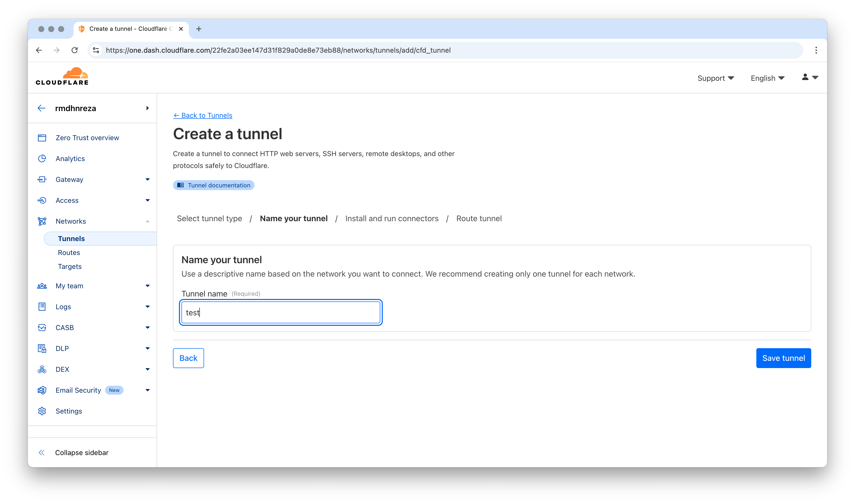Collapse the Networks section arrow
Image resolution: width=855 pixels, height=504 pixels.
coord(148,221)
